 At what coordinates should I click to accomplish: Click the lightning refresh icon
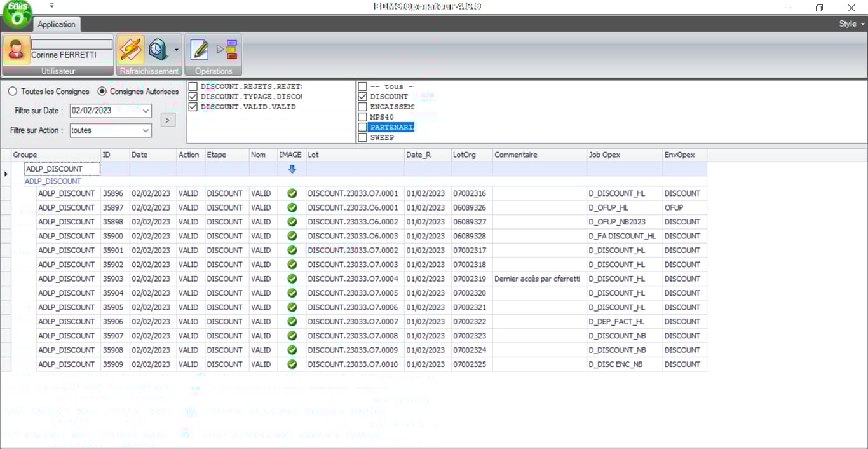click(x=131, y=50)
